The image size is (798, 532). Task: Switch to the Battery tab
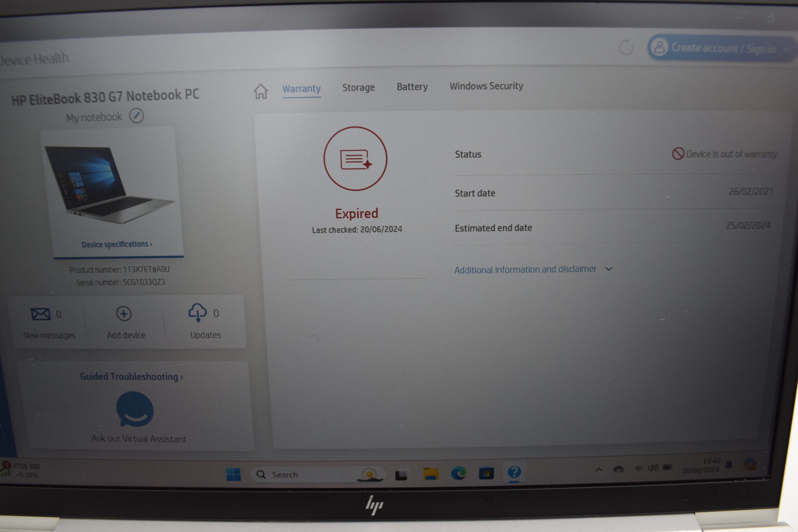pyautogui.click(x=412, y=87)
